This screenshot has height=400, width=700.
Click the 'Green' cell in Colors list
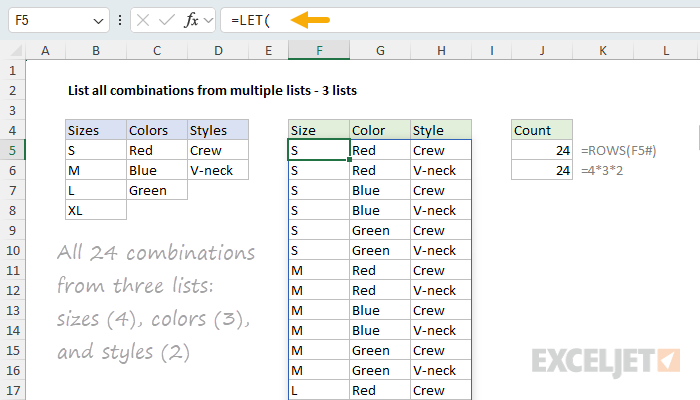157,191
